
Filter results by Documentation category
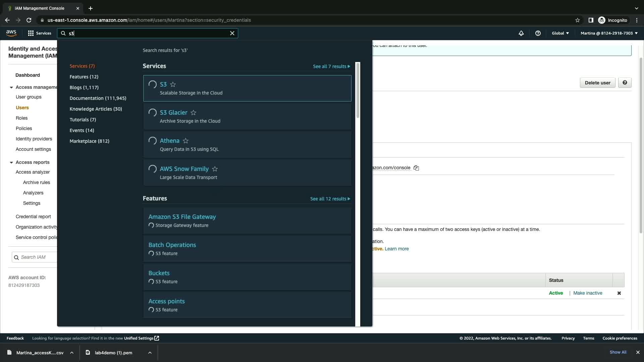point(98,98)
